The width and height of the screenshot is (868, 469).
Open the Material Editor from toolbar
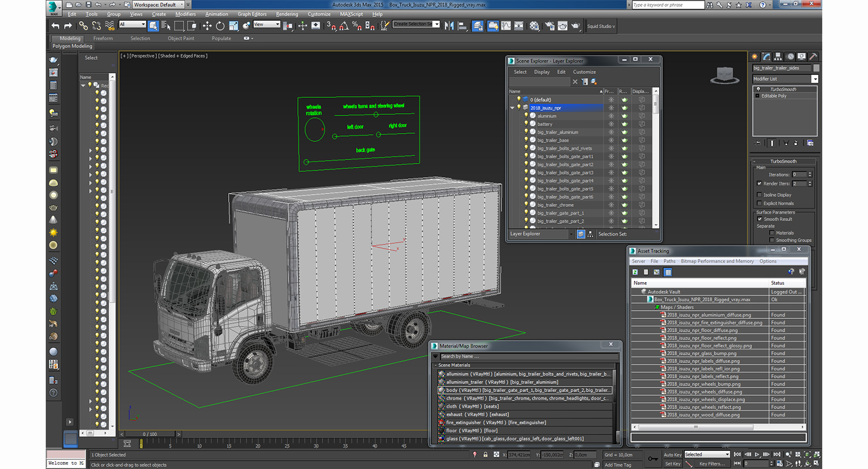[534, 26]
